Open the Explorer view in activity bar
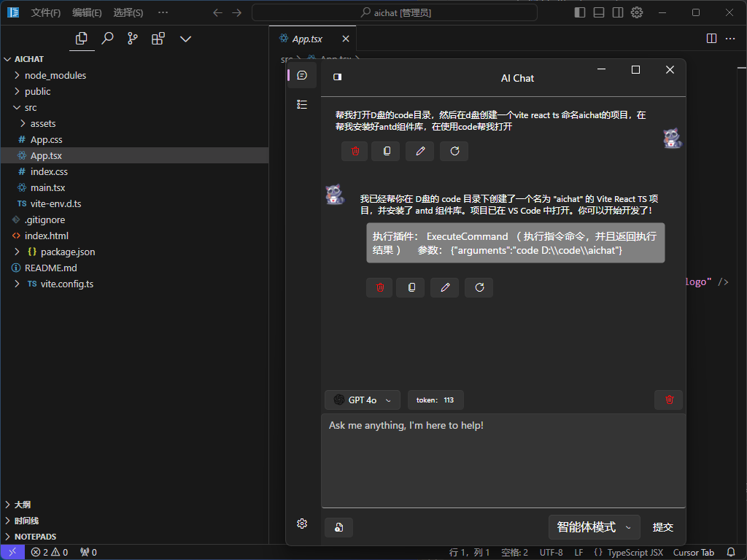 point(82,39)
